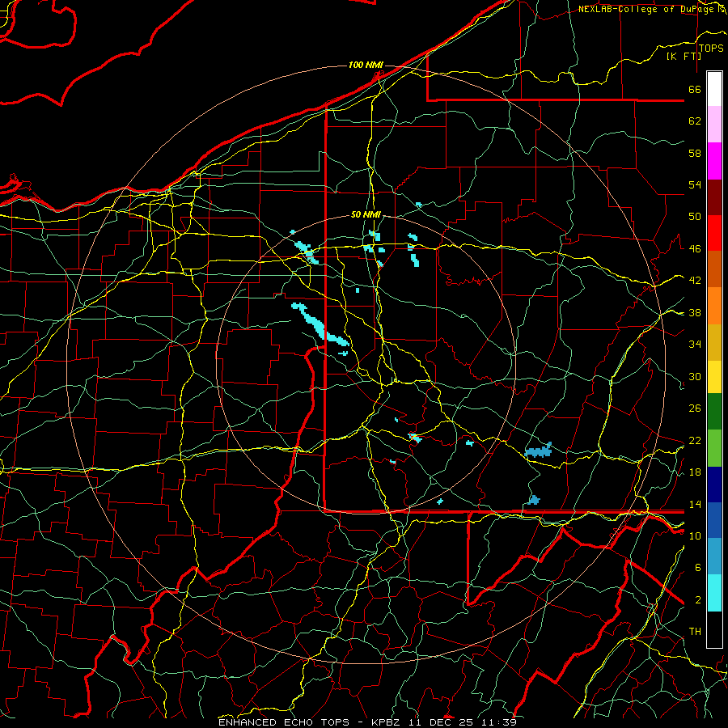This screenshot has height=728, width=728.
Task: Click the 66 legend value label
Action: coord(695,90)
